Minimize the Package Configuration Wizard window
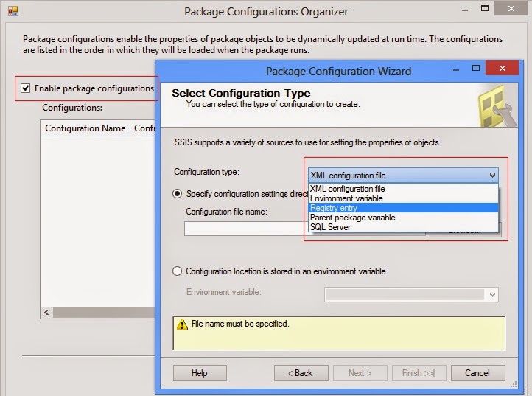 [x=456, y=69]
